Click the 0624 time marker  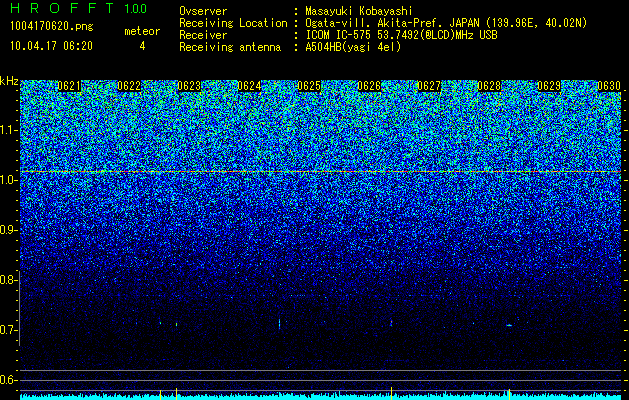[249, 86]
